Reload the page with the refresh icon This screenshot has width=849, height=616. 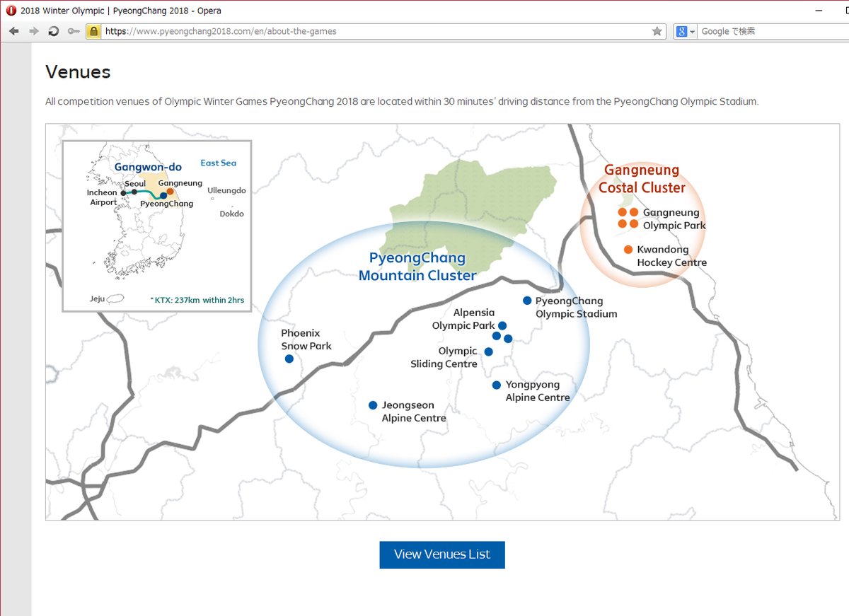(53, 31)
